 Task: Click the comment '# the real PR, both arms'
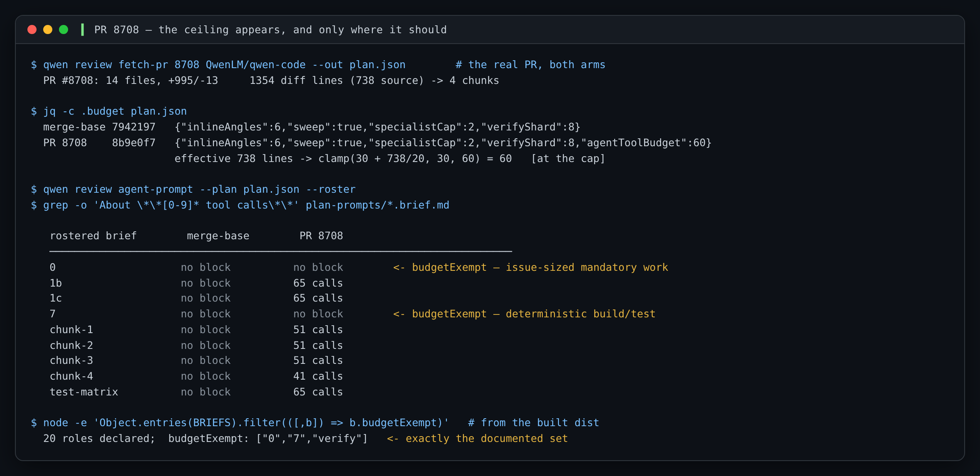[530, 65]
